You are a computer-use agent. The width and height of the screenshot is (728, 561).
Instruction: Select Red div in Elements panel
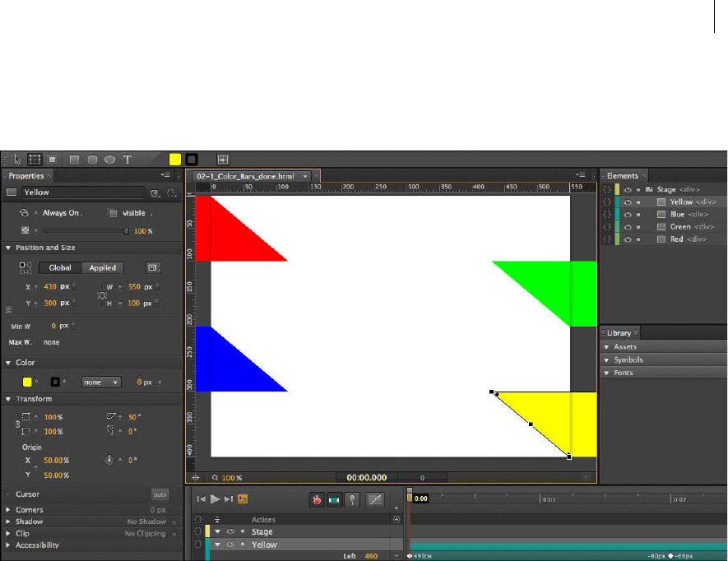(688, 239)
